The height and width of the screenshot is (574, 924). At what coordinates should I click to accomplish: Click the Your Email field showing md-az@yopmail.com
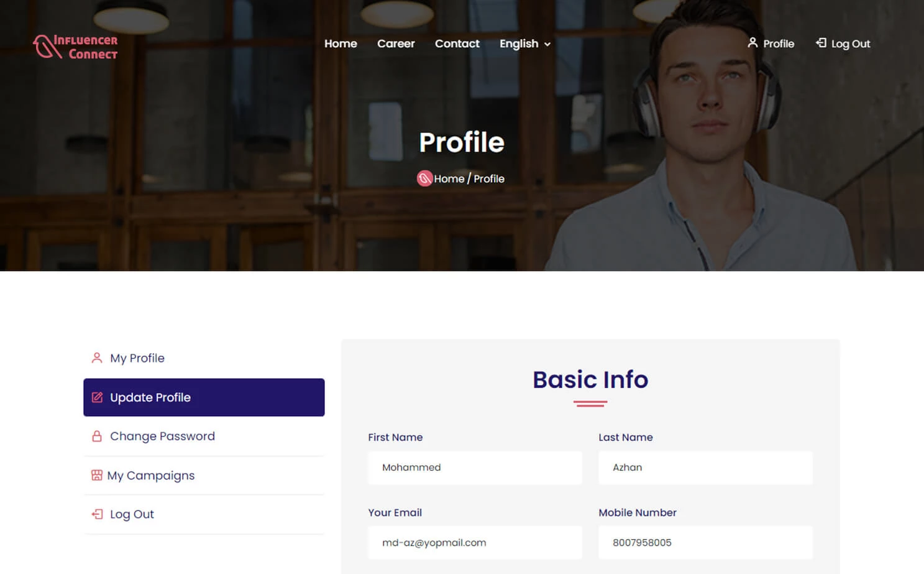(474, 542)
